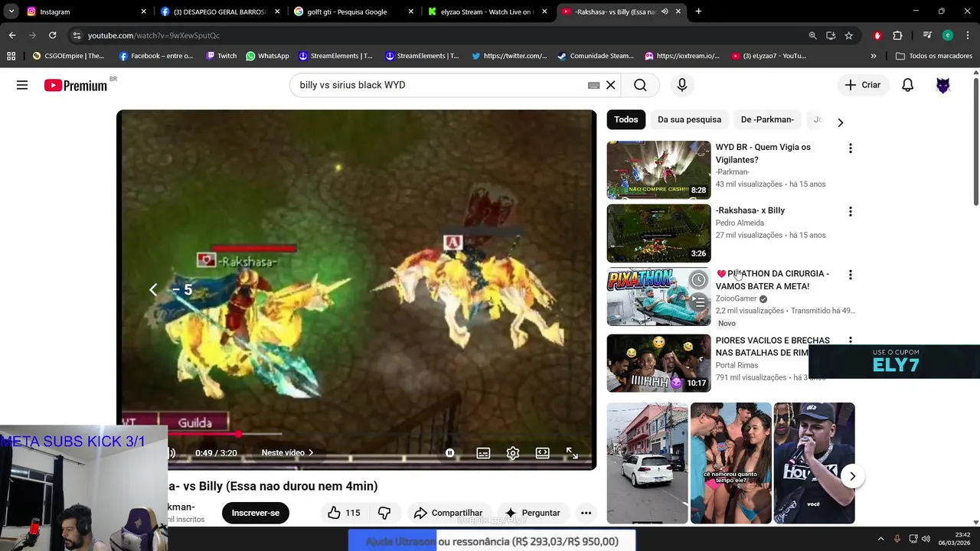Viewport: 980px width, 551px height.
Task: Start voice search with microphone
Action: pyautogui.click(x=681, y=85)
